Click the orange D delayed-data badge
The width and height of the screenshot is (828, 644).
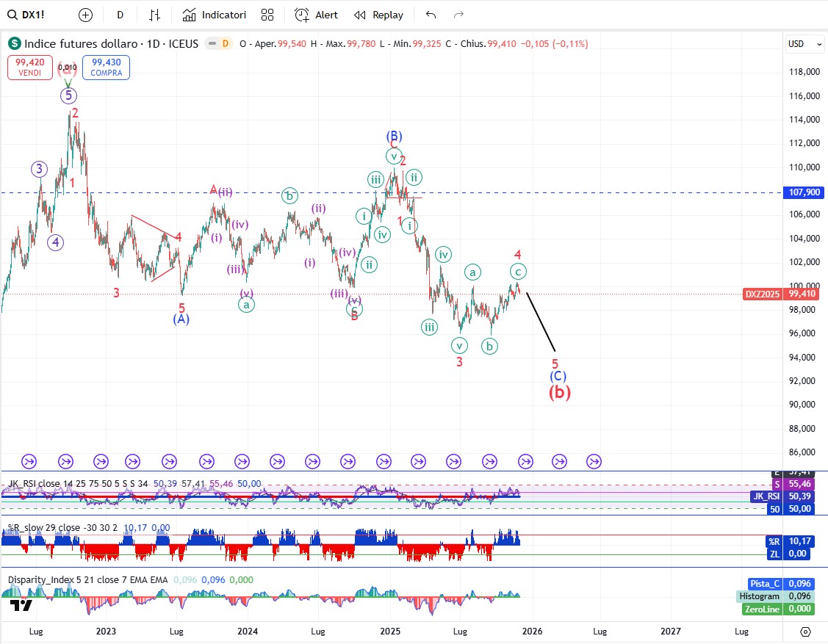click(x=226, y=44)
